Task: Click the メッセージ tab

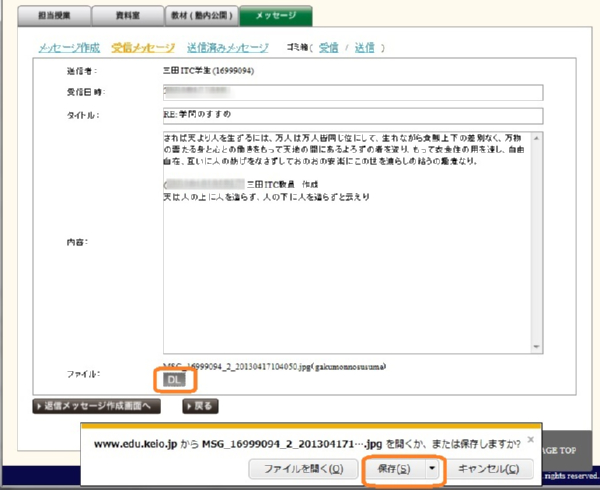Action: [x=275, y=15]
